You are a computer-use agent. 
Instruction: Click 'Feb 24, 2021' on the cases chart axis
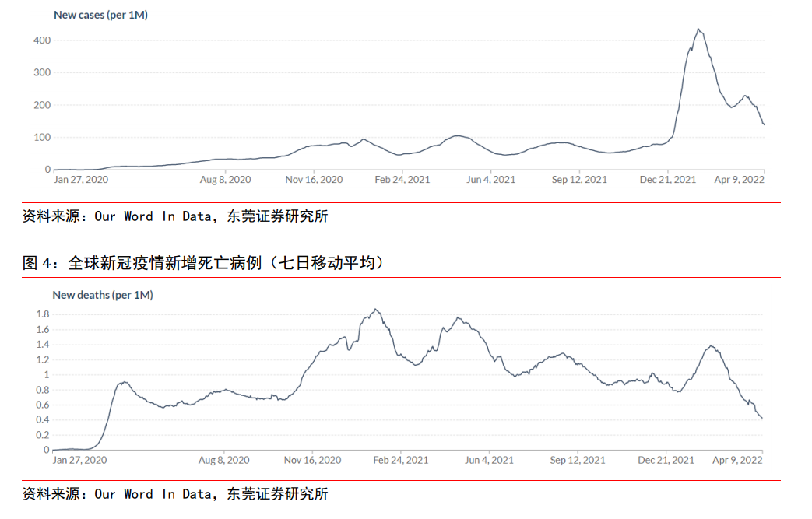coord(402,180)
